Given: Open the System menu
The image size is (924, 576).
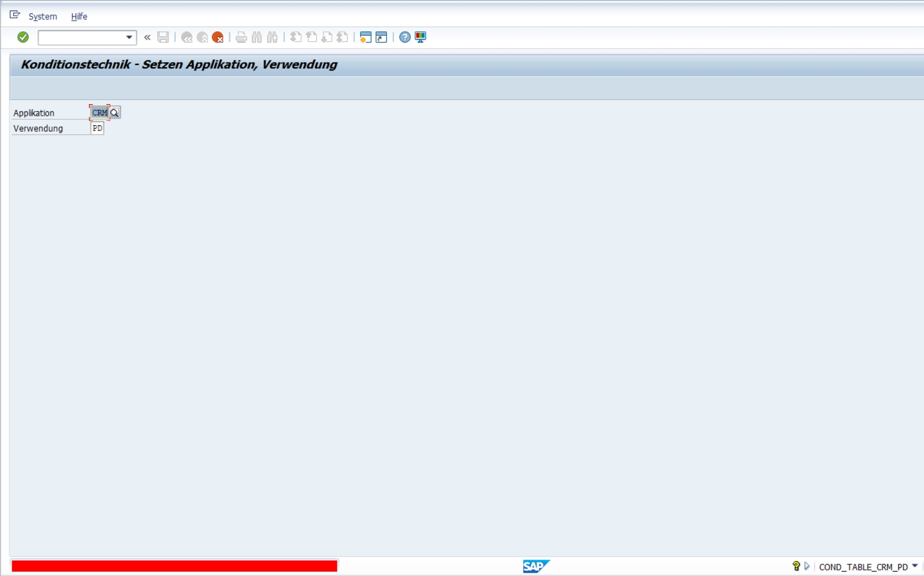Looking at the screenshot, I should click(x=43, y=16).
